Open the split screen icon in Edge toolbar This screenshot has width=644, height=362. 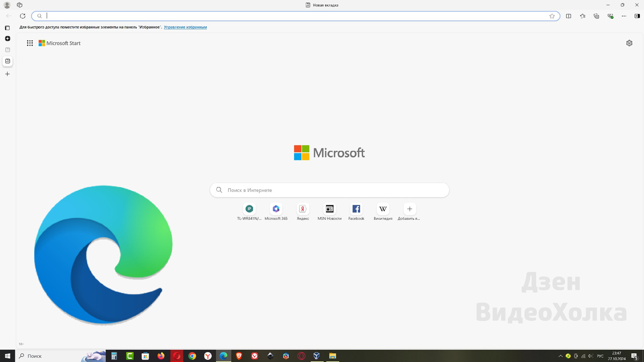pos(568,16)
